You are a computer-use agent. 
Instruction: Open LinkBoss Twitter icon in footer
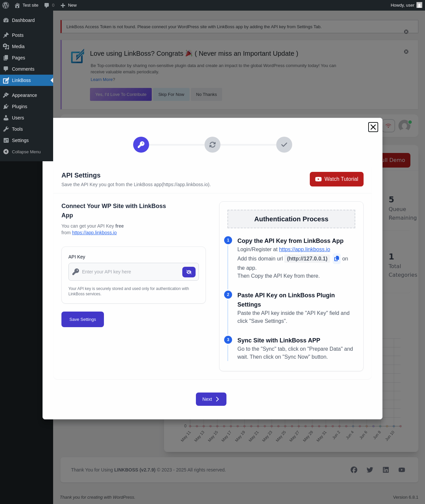370,470
